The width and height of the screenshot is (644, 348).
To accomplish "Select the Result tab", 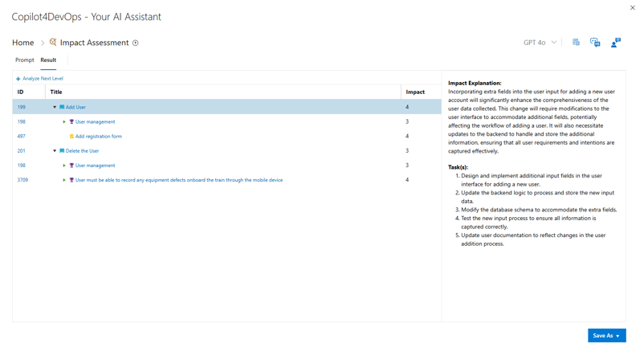I will (x=48, y=60).
